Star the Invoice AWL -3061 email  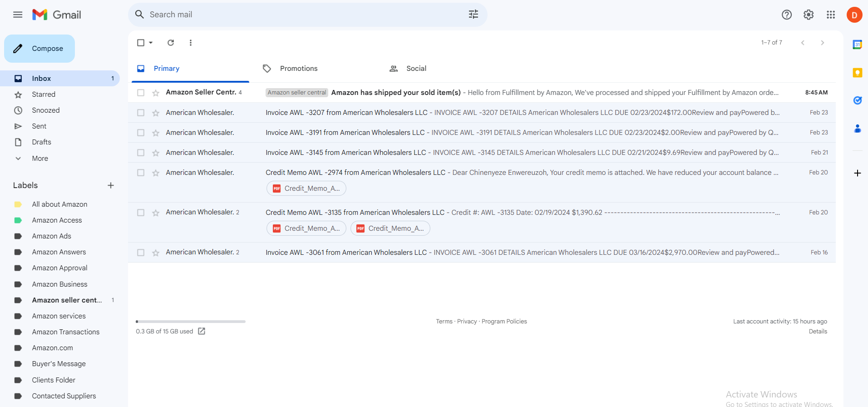pos(156,253)
